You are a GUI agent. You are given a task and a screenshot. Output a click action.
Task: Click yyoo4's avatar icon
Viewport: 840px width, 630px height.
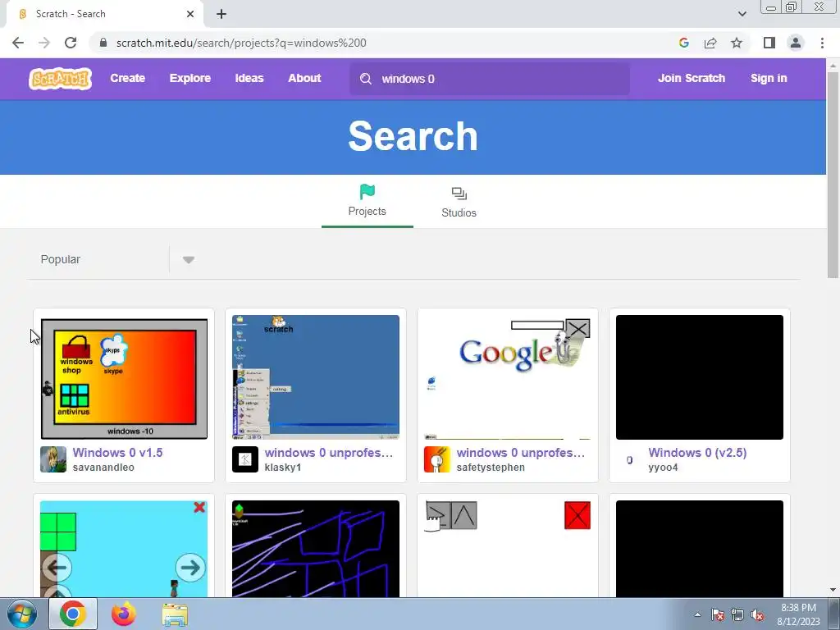629,459
